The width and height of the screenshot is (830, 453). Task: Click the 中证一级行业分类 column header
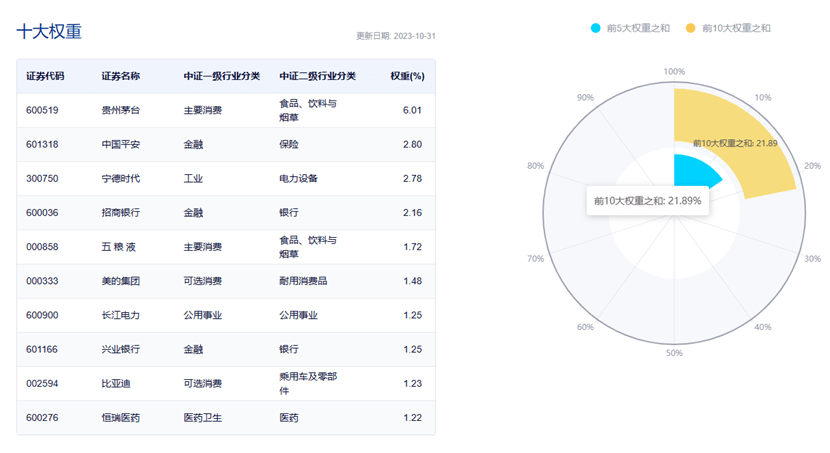pos(221,76)
